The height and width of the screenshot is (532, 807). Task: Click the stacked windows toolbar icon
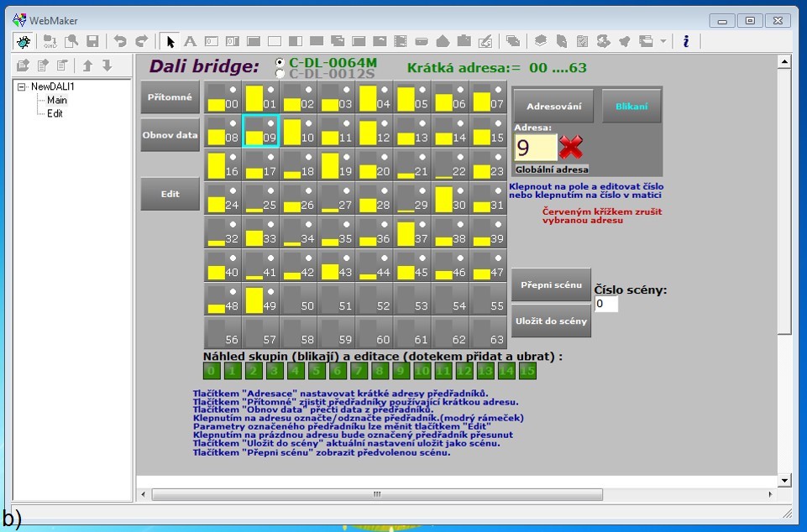pos(512,41)
